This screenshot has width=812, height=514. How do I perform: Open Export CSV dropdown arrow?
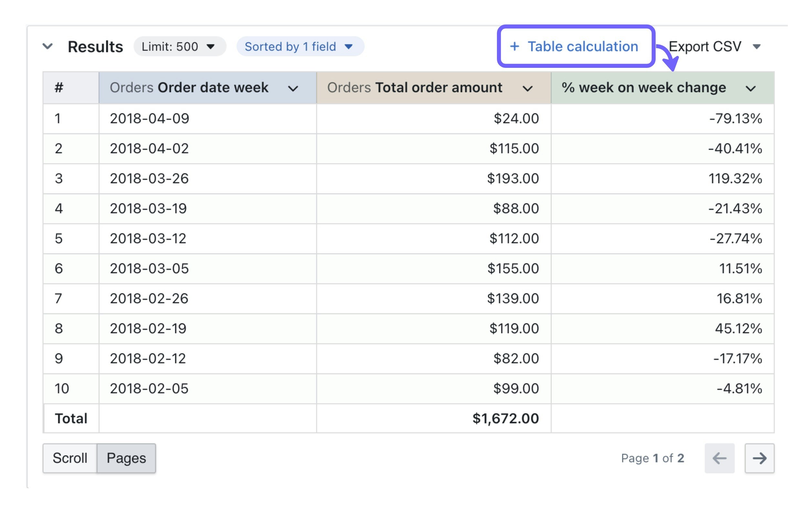(x=757, y=47)
